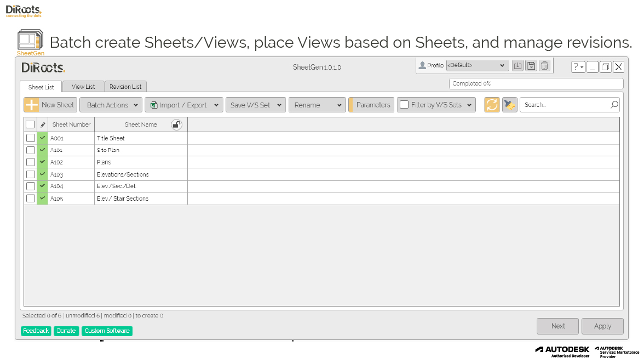Check the box for sheet A001
The height and width of the screenshot is (363, 644).
[31, 138]
